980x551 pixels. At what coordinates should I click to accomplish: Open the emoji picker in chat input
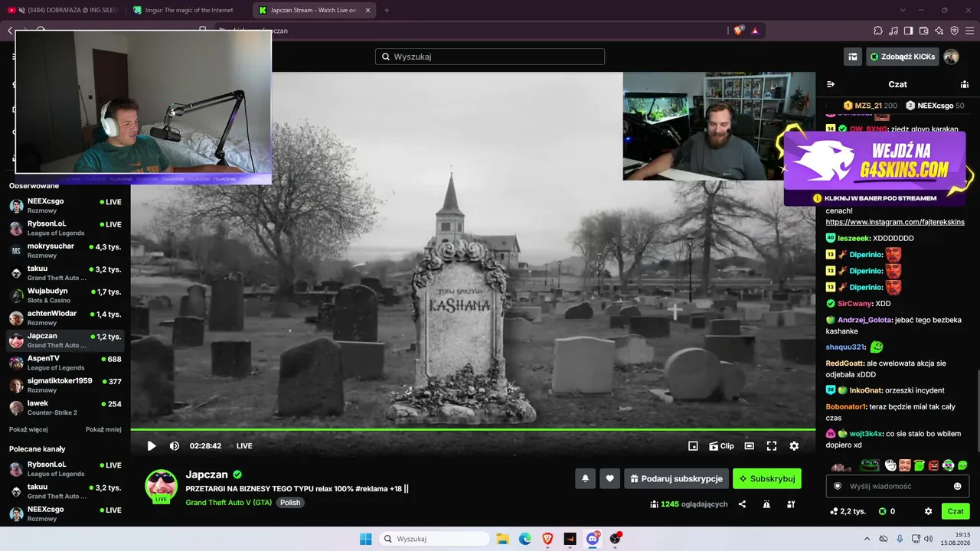click(957, 486)
